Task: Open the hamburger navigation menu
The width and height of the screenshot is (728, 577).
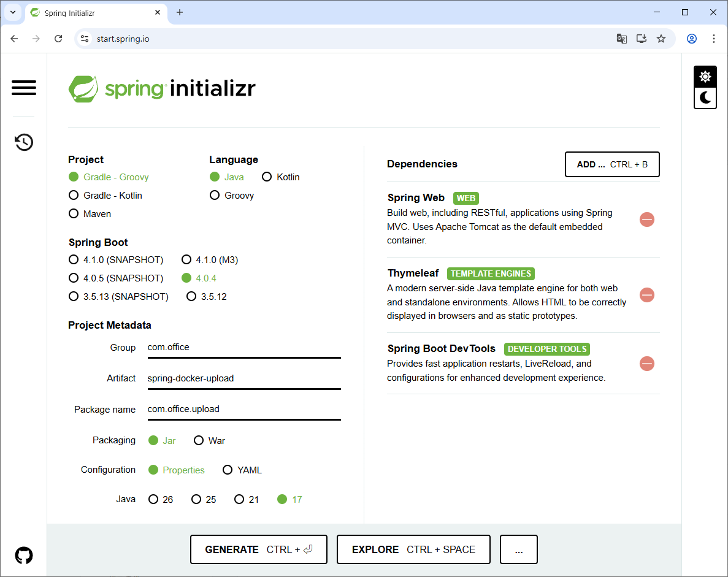Action: pos(24,88)
